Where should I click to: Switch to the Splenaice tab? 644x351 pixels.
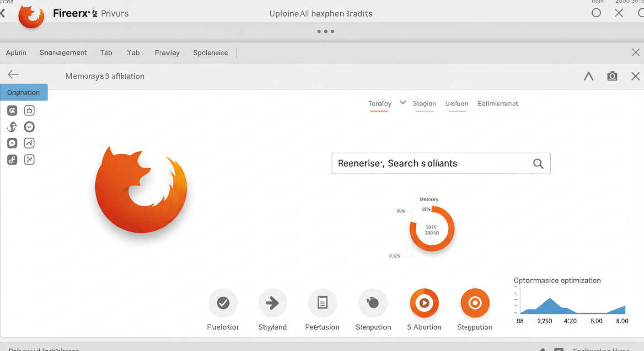210,53
